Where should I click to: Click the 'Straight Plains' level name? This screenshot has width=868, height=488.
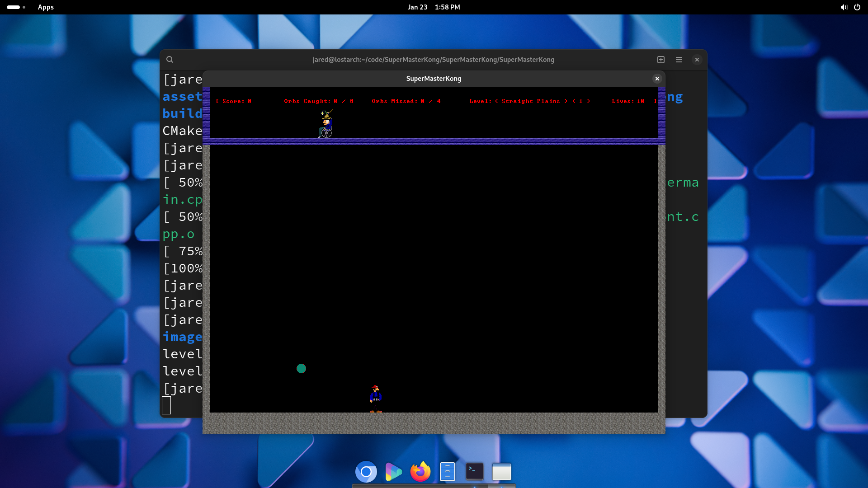531,101
